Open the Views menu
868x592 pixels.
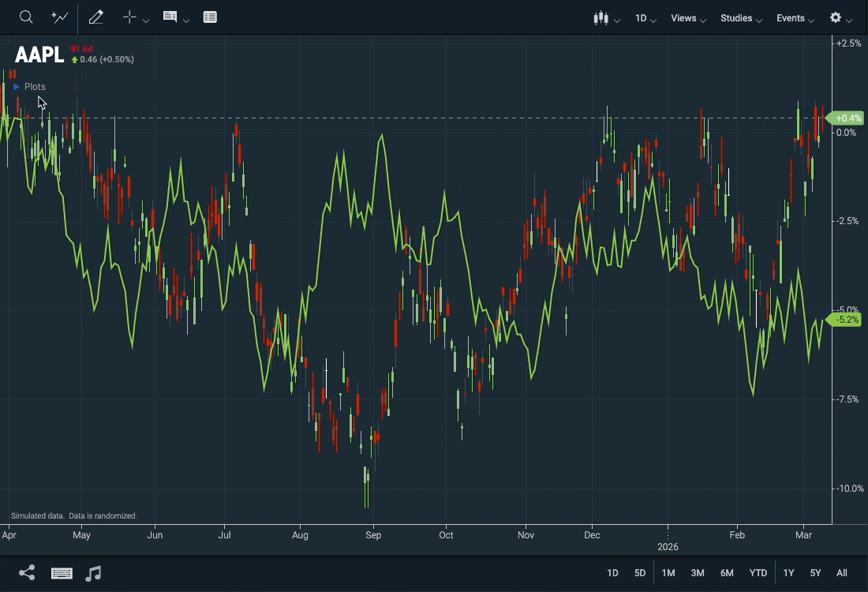click(x=687, y=18)
